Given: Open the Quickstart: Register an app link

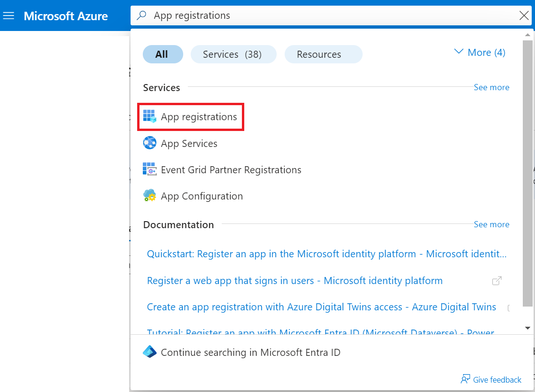Looking at the screenshot, I should [326, 254].
